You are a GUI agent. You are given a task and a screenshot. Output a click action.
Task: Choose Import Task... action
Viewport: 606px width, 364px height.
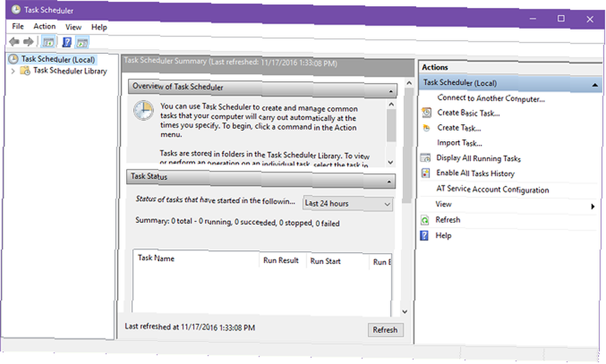click(459, 143)
